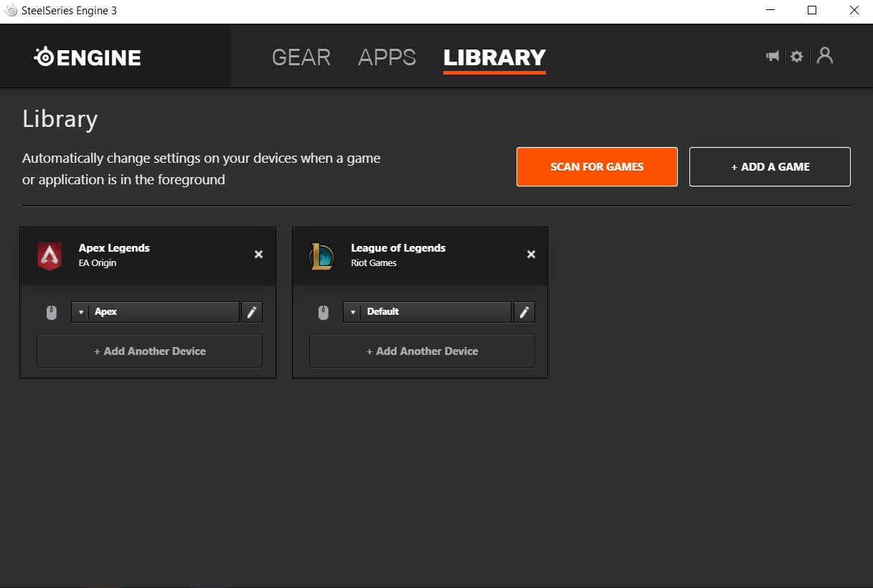
Task: Remove the League of Legends card
Action: (532, 255)
